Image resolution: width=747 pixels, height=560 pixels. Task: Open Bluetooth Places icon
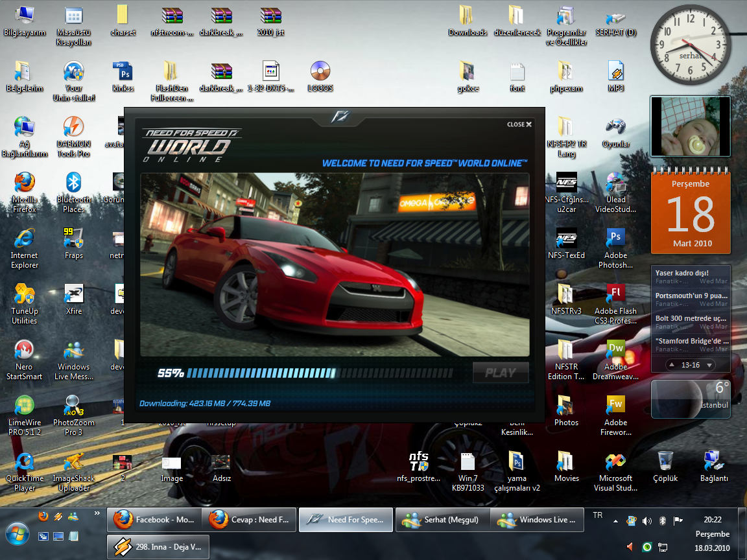pos(73,193)
